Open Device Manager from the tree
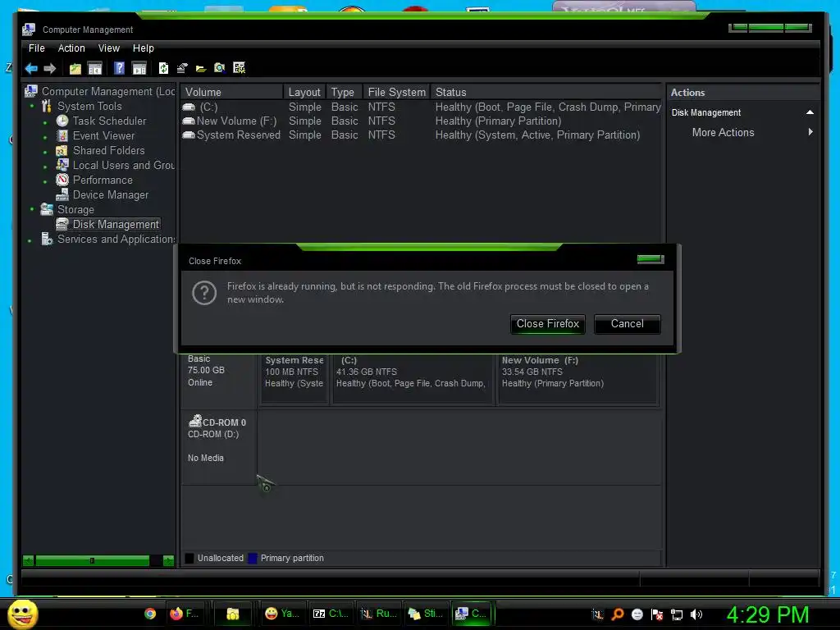Viewport: 840px width, 630px height. click(111, 195)
